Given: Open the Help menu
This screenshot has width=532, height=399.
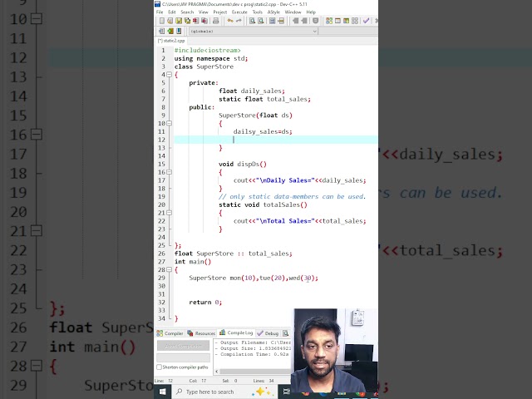Looking at the screenshot, I should pyautogui.click(x=311, y=12).
